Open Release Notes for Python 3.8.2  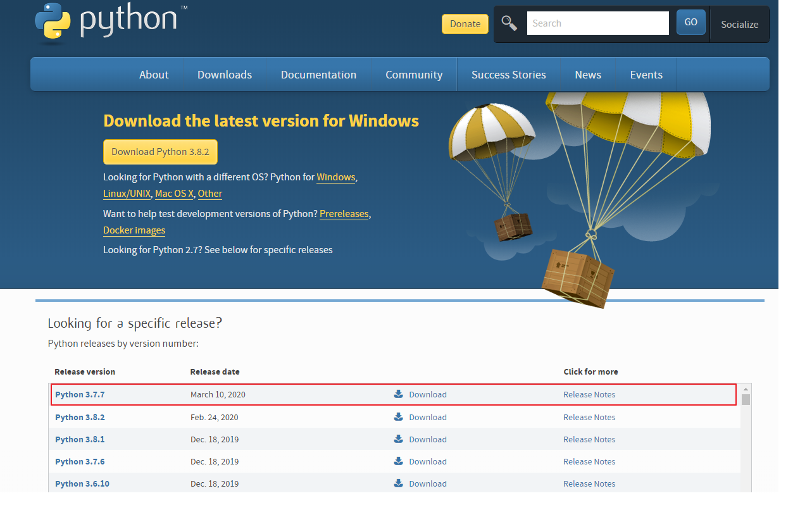pos(589,417)
